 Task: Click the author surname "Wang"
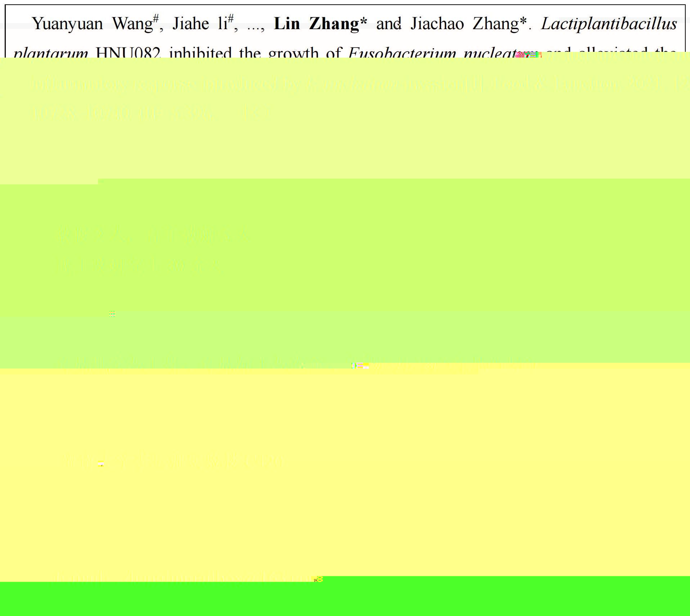pyautogui.click(x=132, y=24)
